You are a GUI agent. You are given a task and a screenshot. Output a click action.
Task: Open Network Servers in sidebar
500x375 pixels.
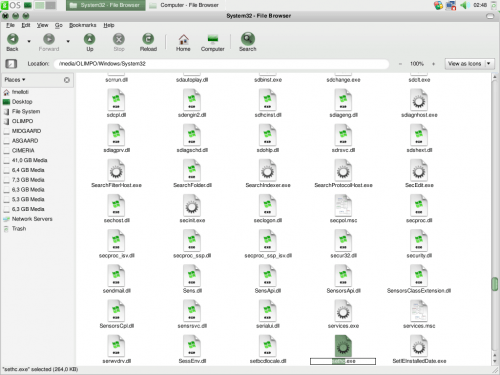(32, 219)
